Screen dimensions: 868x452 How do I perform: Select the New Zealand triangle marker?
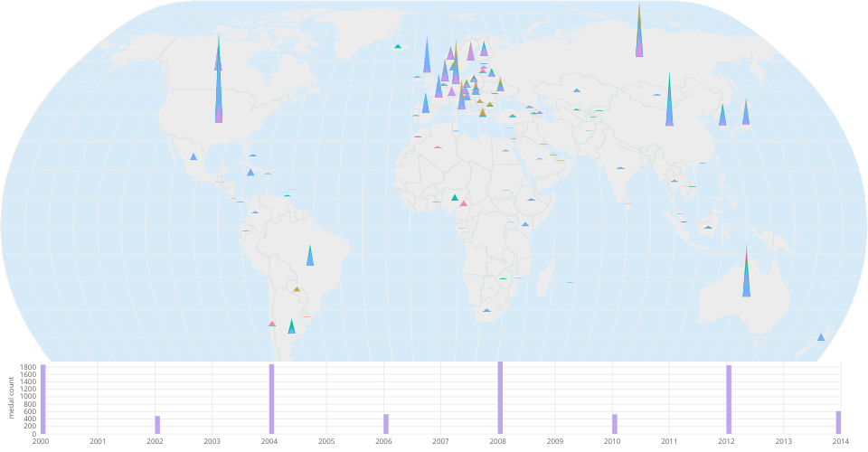821,337
